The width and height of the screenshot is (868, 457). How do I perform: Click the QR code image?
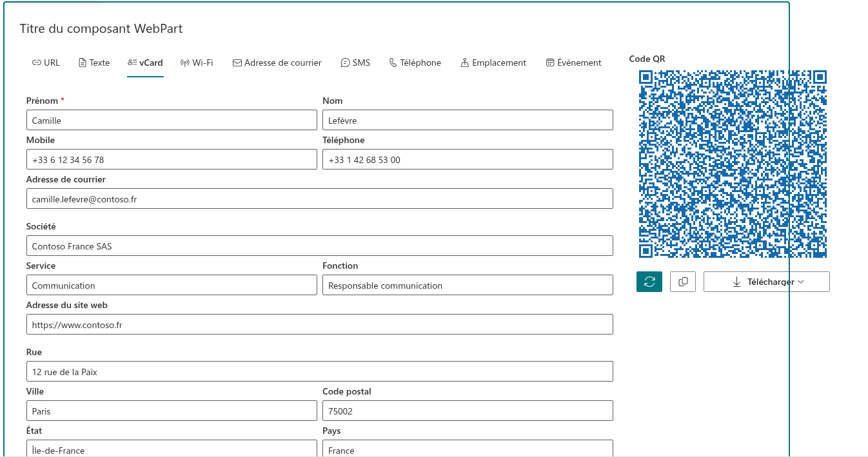click(733, 164)
